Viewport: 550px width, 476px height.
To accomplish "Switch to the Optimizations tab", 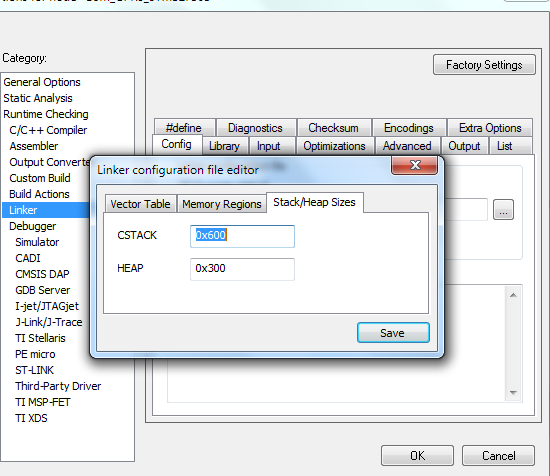I will [334, 146].
